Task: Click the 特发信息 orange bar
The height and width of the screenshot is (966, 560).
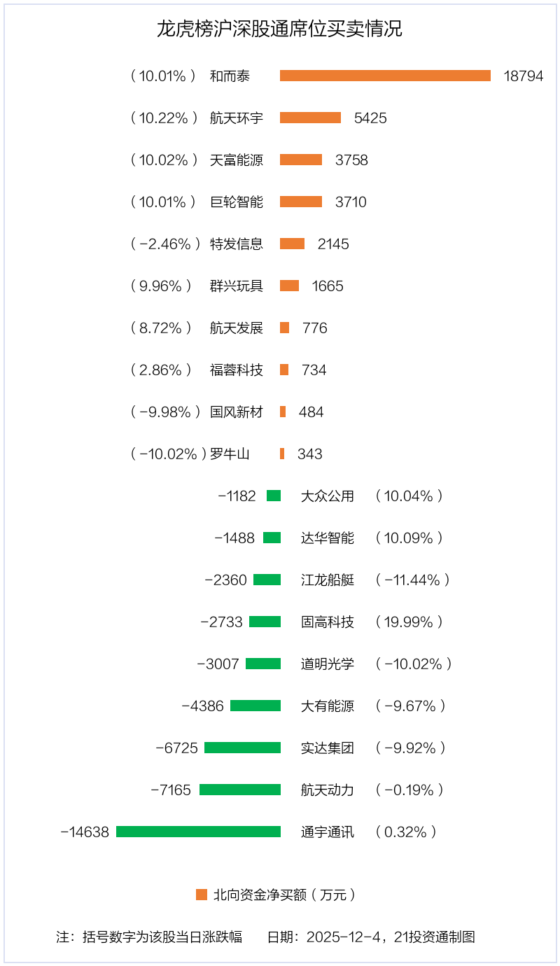Action: tap(292, 244)
